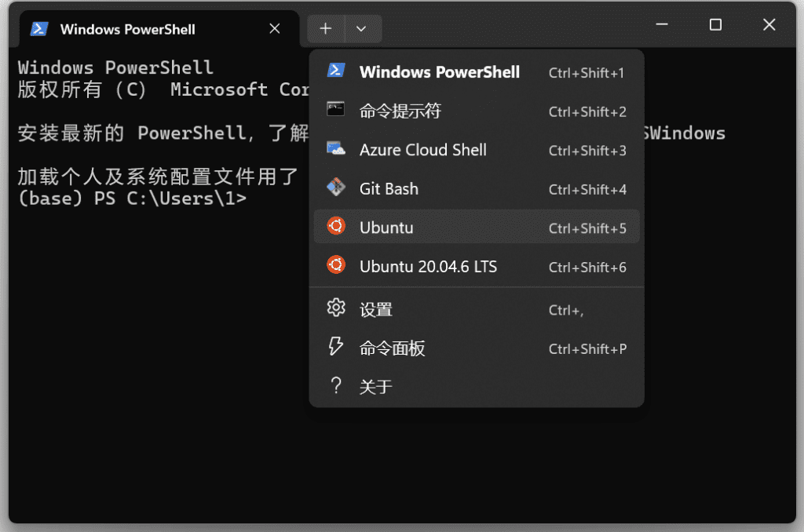Viewport: 804px width, 532px height.
Task: Choose Windows PowerShell from the profile list
Action: pos(439,72)
